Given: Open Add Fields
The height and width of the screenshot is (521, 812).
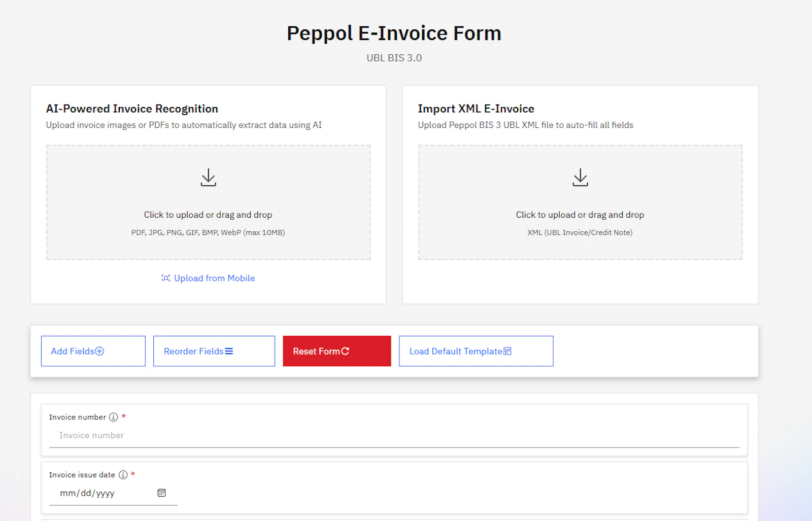Looking at the screenshot, I should click(93, 351).
